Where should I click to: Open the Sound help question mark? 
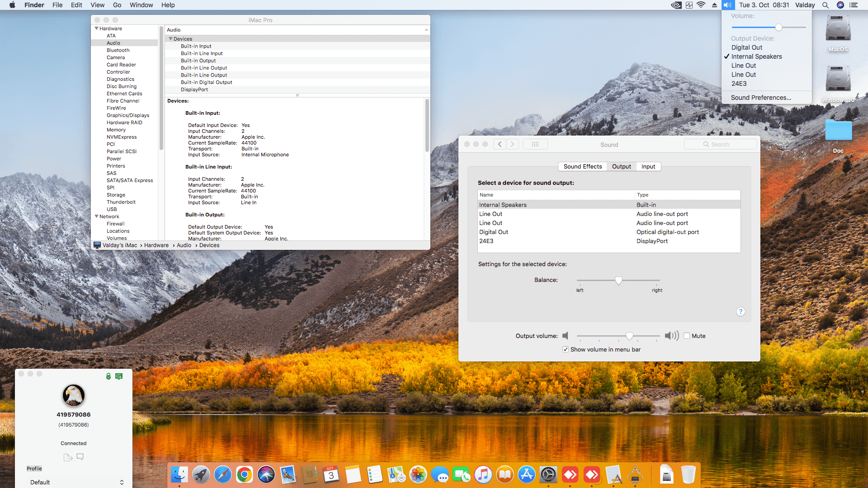(741, 312)
